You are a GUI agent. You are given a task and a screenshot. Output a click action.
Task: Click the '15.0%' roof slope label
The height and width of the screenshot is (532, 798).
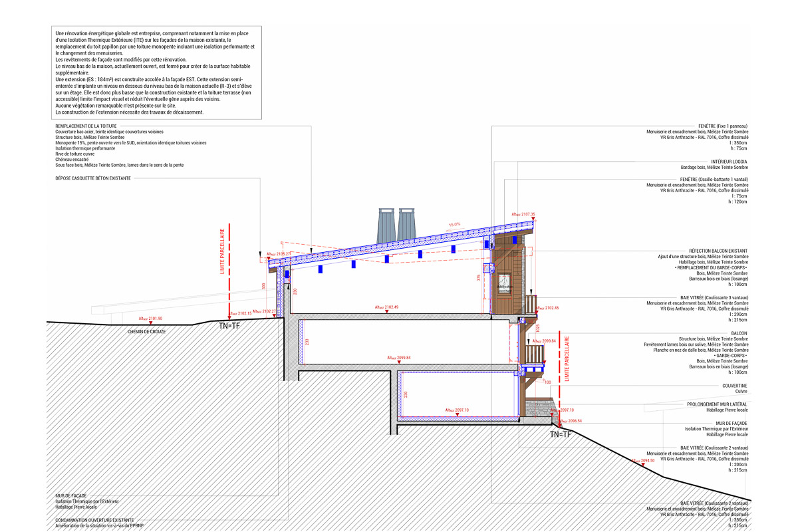454,224
